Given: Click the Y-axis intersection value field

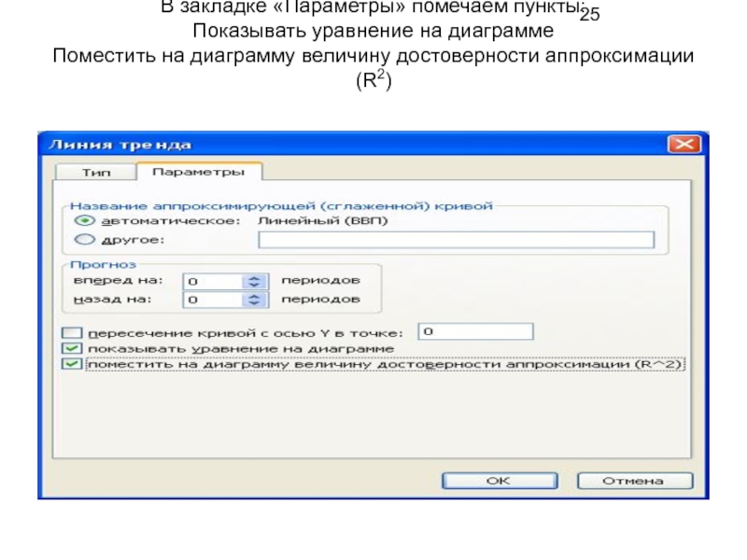Looking at the screenshot, I should [x=475, y=331].
